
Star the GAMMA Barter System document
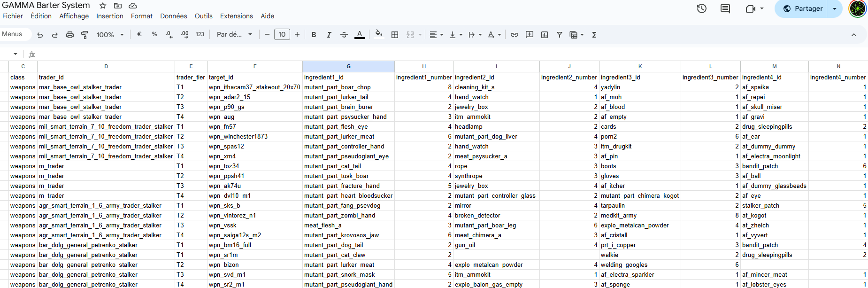103,6
